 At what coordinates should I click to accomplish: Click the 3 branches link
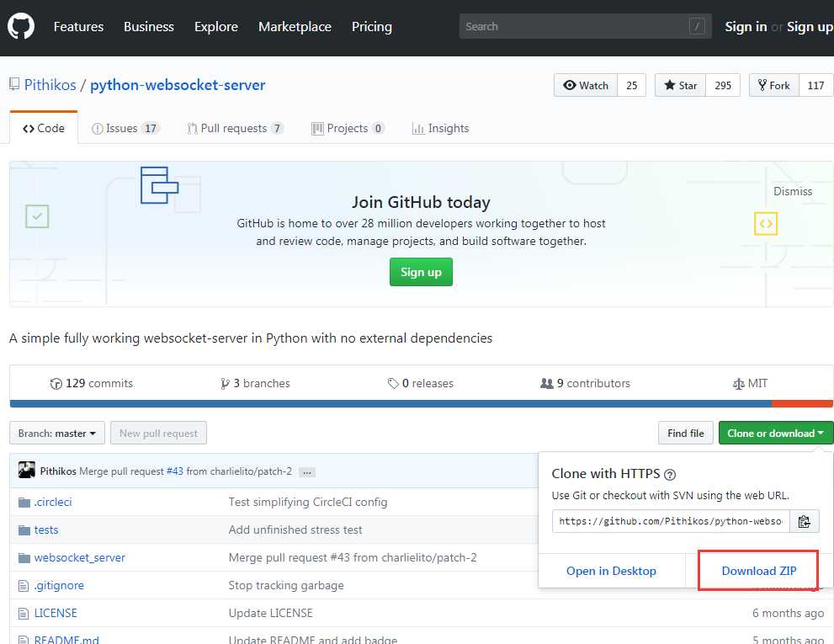tap(255, 383)
